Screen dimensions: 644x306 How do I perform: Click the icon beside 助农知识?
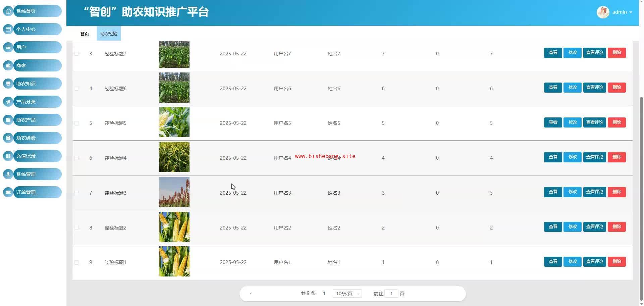(8, 84)
